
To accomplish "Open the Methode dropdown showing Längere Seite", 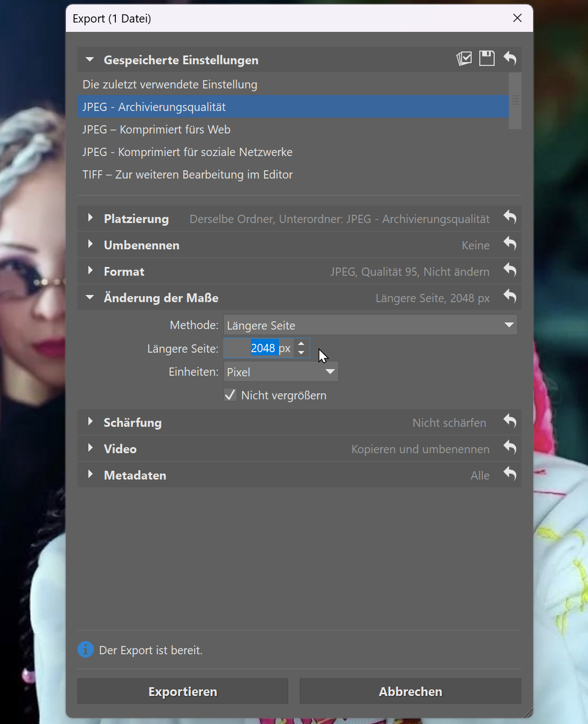I will tap(371, 325).
